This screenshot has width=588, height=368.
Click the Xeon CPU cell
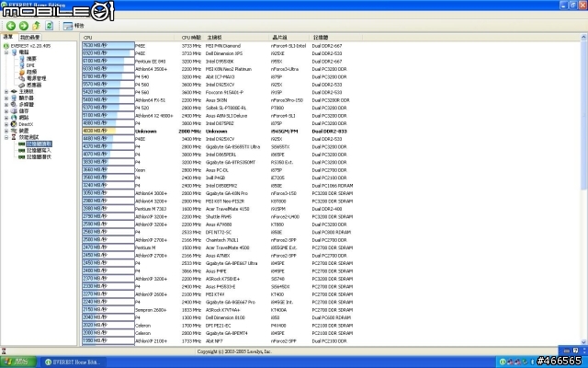click(x=141, y=170)
